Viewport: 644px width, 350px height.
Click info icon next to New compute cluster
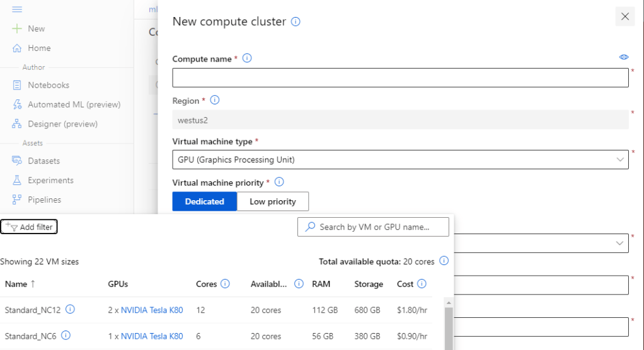coord(295,21)
